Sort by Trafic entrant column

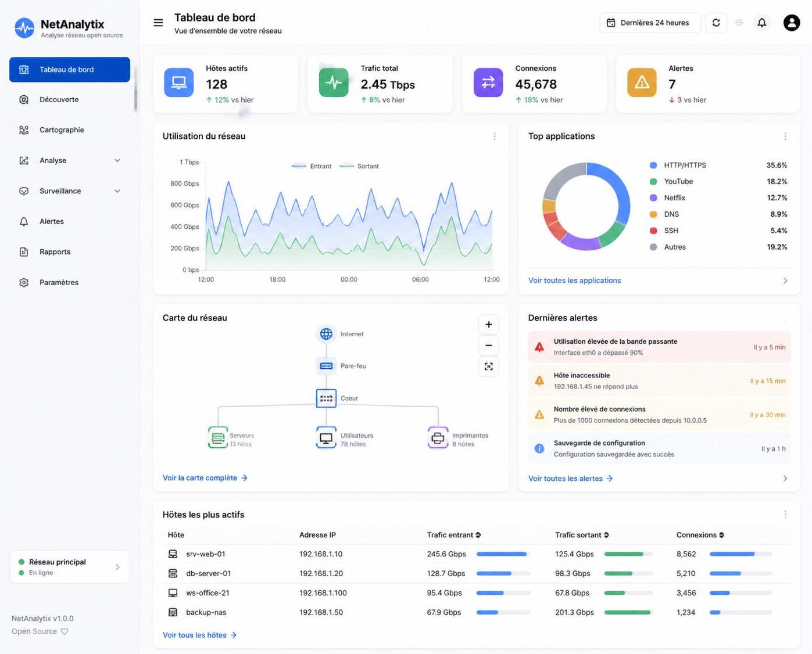click(454, 535)
